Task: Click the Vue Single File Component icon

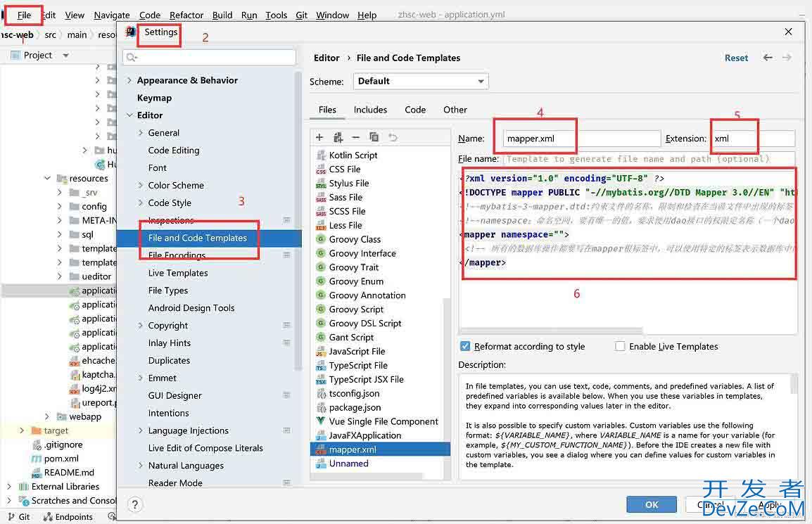Action: point(321,421)
